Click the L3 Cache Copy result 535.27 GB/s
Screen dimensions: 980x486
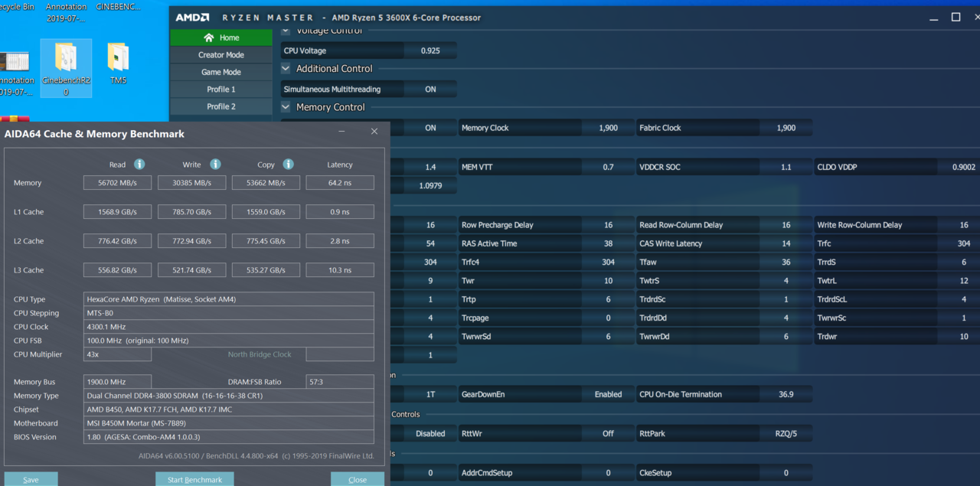coord(266,270)
